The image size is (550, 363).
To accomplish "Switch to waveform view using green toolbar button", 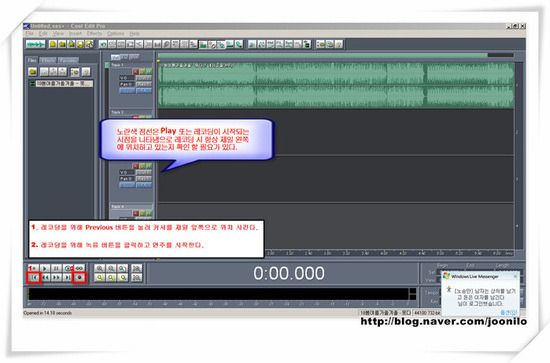I will tap(35, 44).
